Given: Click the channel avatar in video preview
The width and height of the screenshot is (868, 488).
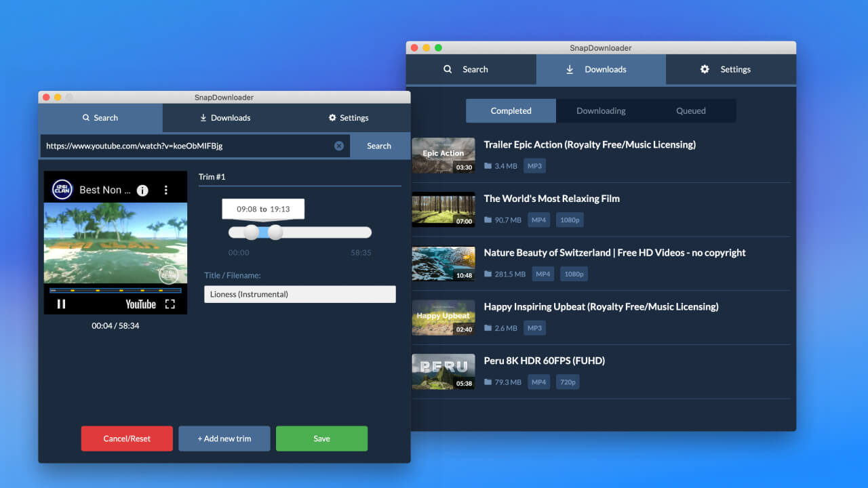Looking at the screenshot, I should tap(62, 190).
